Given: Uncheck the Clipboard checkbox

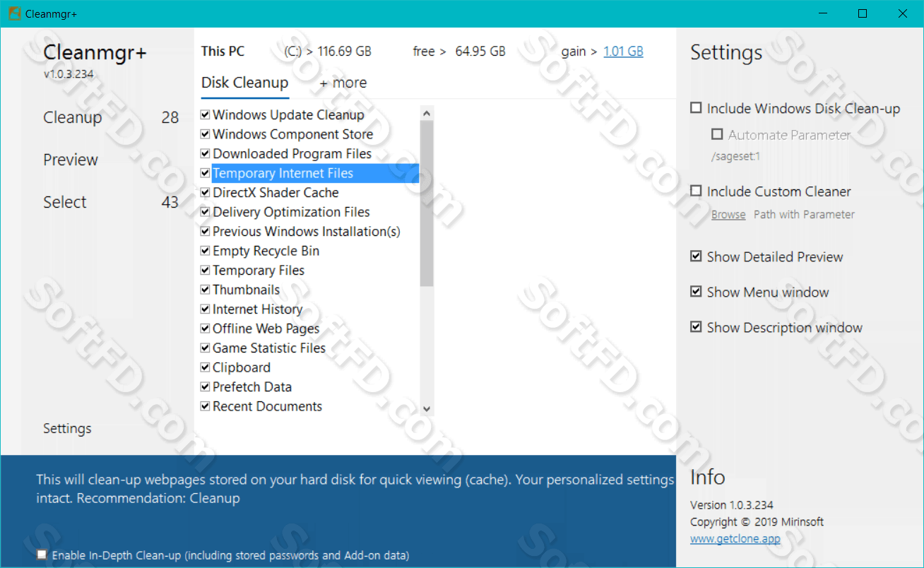Looking at the screenshot, I should (x=206, y=367).
